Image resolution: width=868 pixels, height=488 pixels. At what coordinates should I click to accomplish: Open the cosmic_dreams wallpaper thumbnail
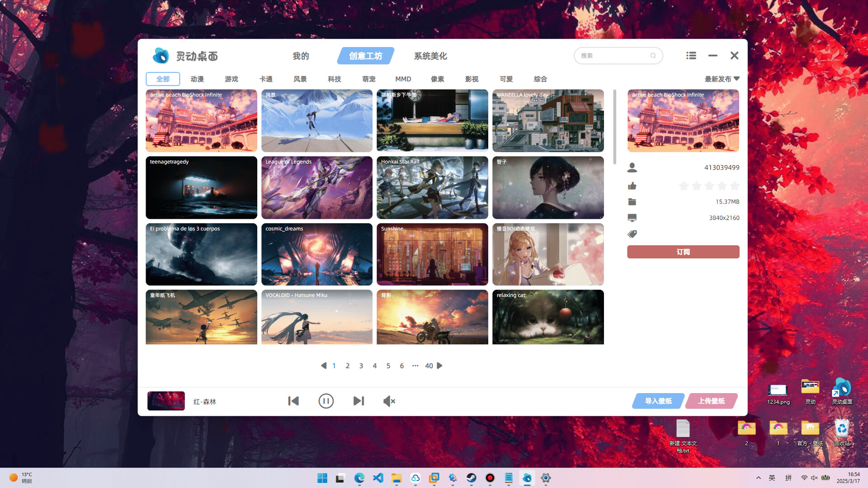point(317,254)
